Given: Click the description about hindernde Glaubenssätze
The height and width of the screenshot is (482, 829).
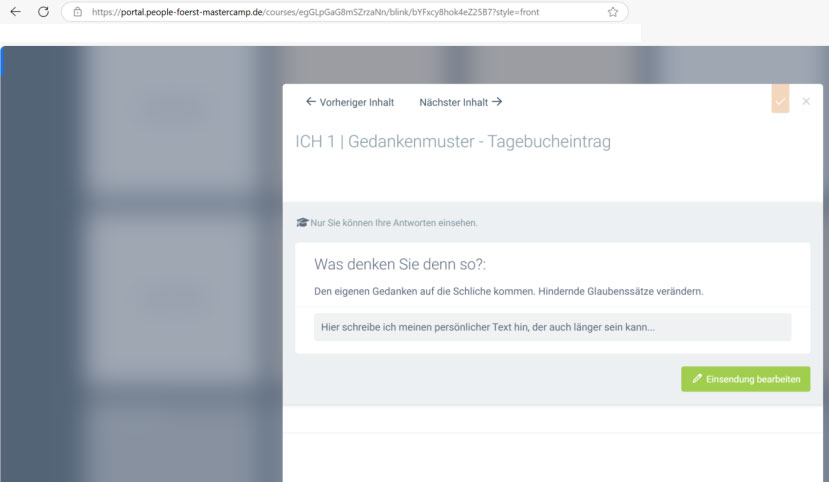Looking at the screenshot, I should pos(508,291).
